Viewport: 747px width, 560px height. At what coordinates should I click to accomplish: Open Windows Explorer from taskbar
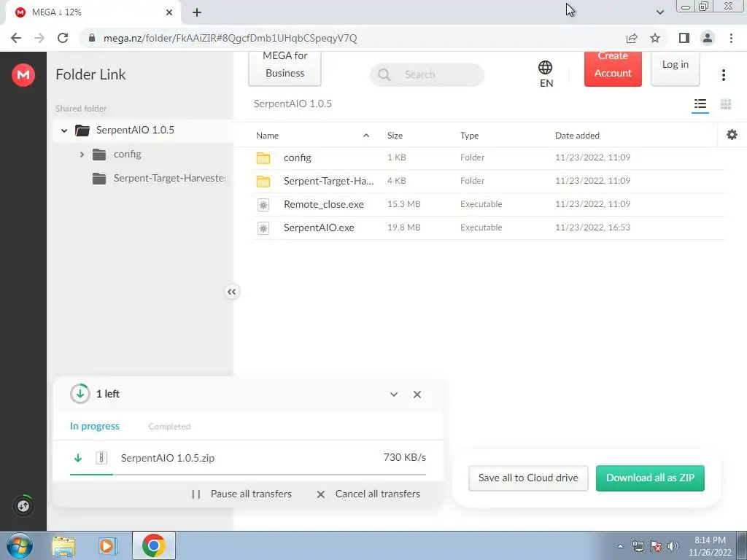[x=63, y=545]
